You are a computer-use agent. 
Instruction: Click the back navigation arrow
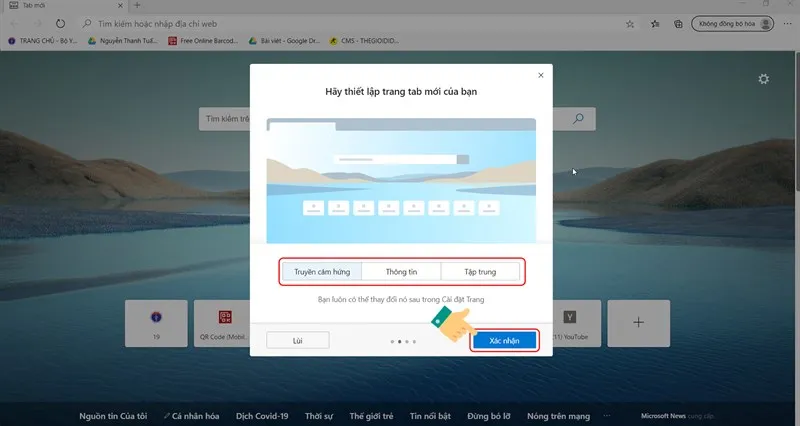pos(14,23)
